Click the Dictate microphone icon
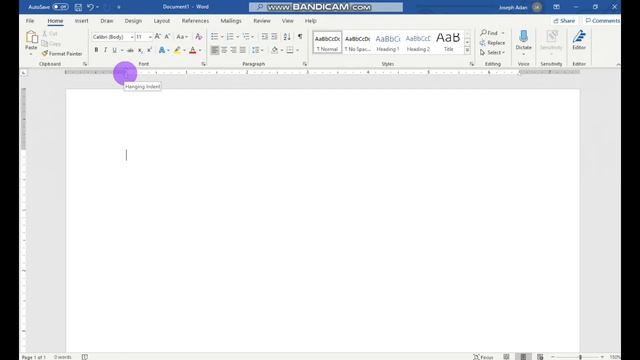 point(523,37)
